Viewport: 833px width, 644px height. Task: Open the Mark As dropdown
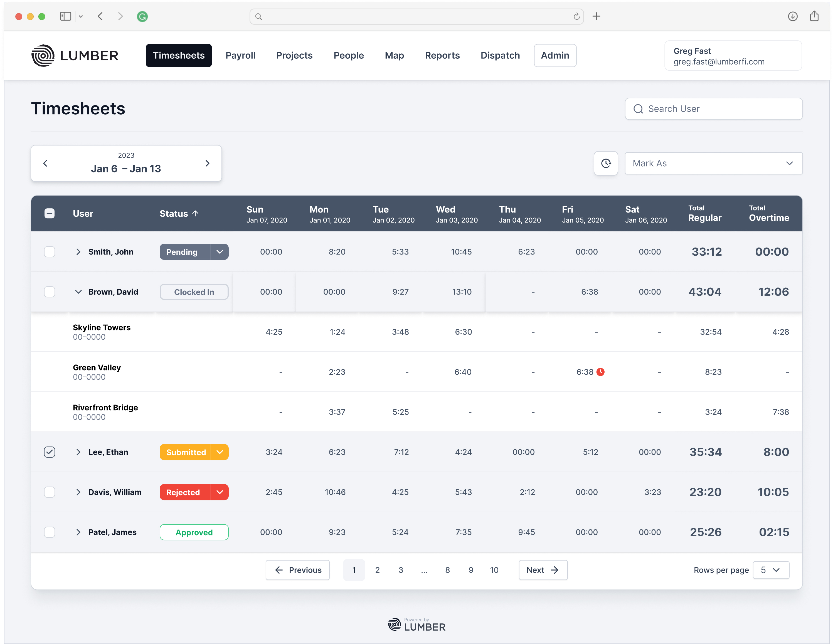point(713,163)
